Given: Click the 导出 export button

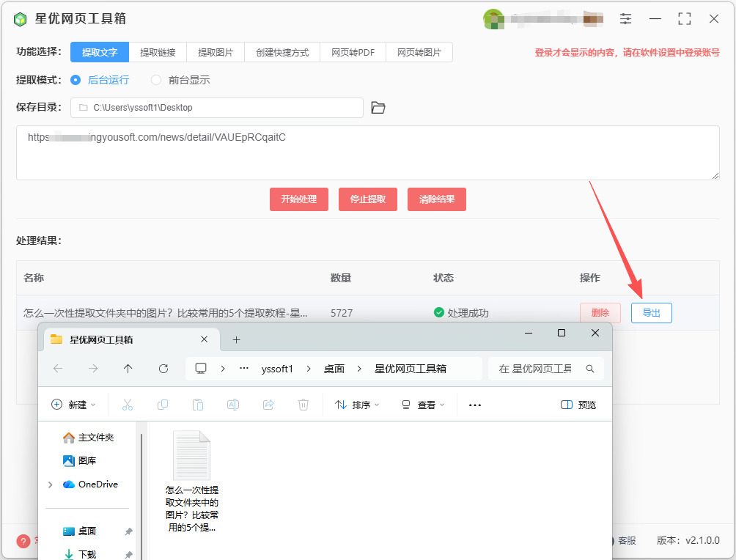Looking at the screenshot, I should pos(651,313).
